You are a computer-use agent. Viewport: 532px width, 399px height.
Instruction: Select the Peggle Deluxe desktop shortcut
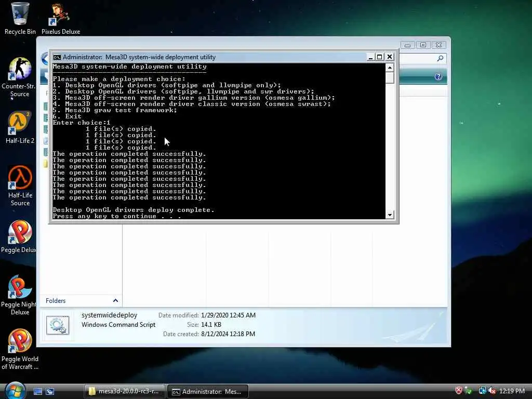point(19,237)
